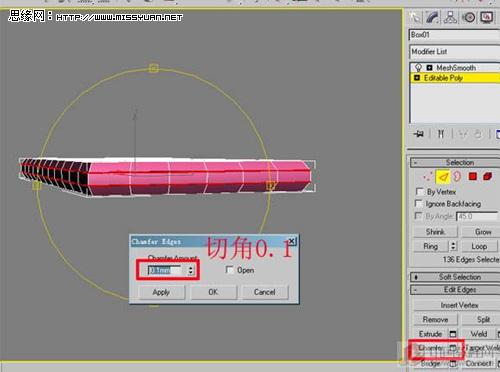Screen dimensions: 500x372
Task: Select Editable Poly in the modifier stack
Action: (x=443, y=78)
